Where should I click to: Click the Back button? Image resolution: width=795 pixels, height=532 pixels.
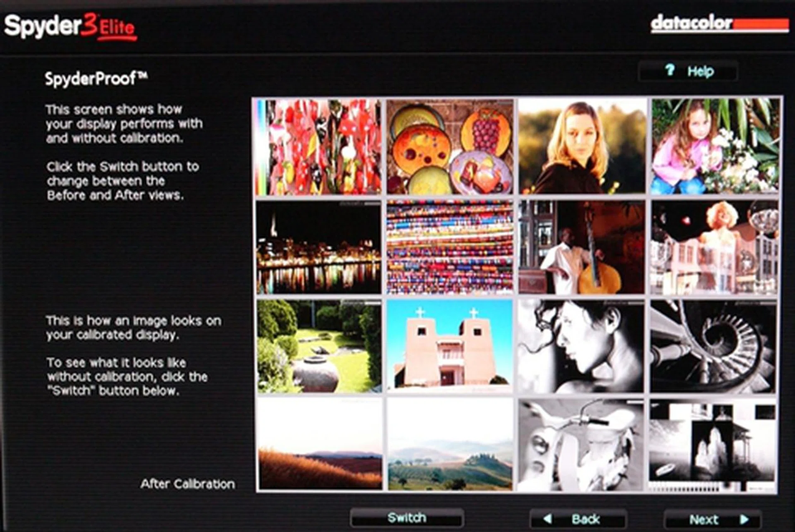pos(578,519)
